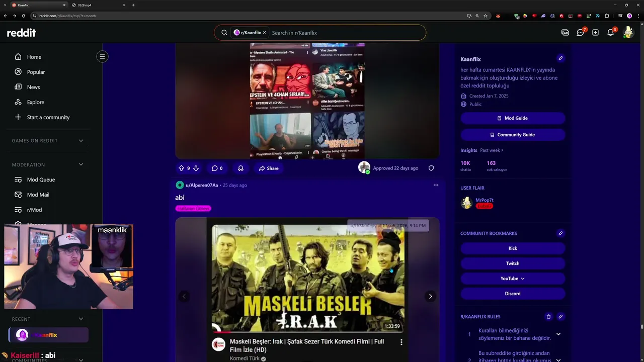Click the search magnifier icon

pos(224,33)
